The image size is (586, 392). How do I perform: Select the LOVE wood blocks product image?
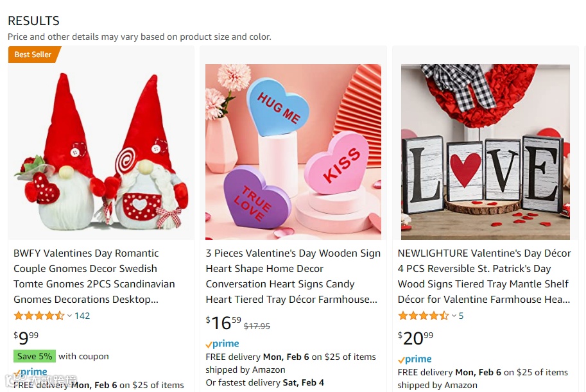pos(485,152)
